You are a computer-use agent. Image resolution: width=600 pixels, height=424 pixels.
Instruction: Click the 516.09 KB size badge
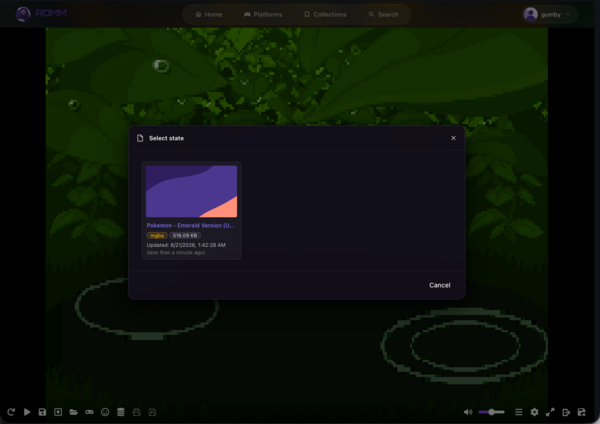(185, 235)
